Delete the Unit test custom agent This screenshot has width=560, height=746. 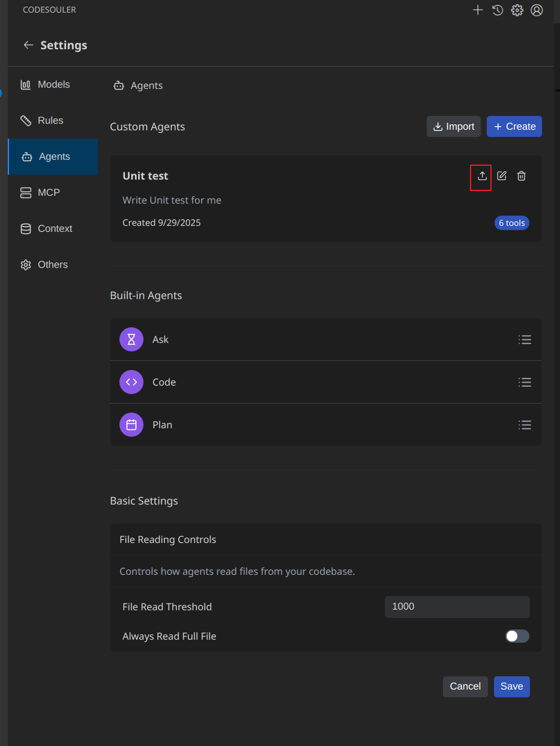[522, 176]
